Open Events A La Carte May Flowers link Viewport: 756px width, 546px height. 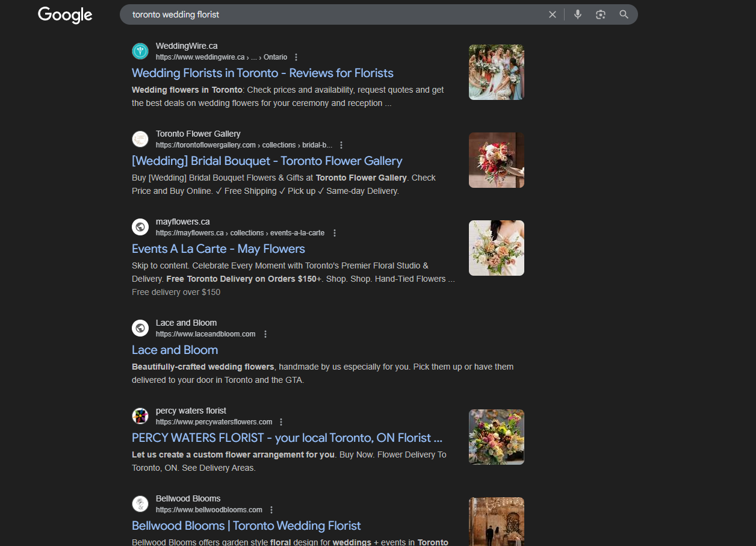218,249
